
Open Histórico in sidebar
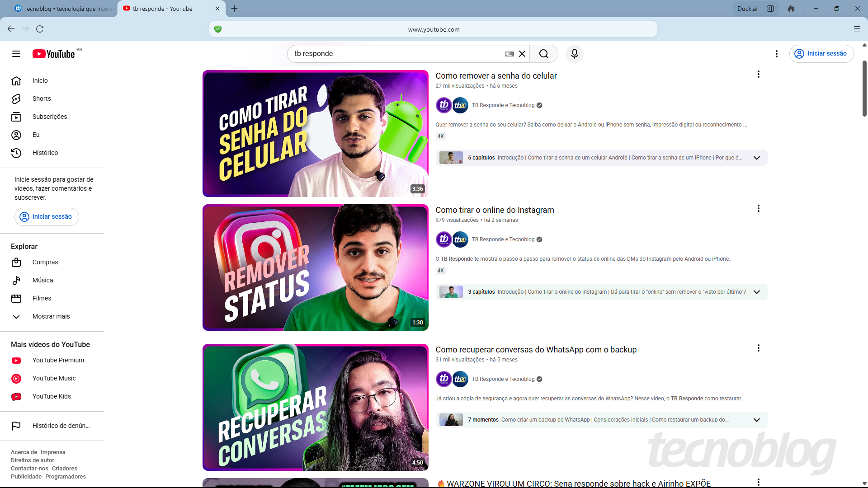(x=52, y=153)
